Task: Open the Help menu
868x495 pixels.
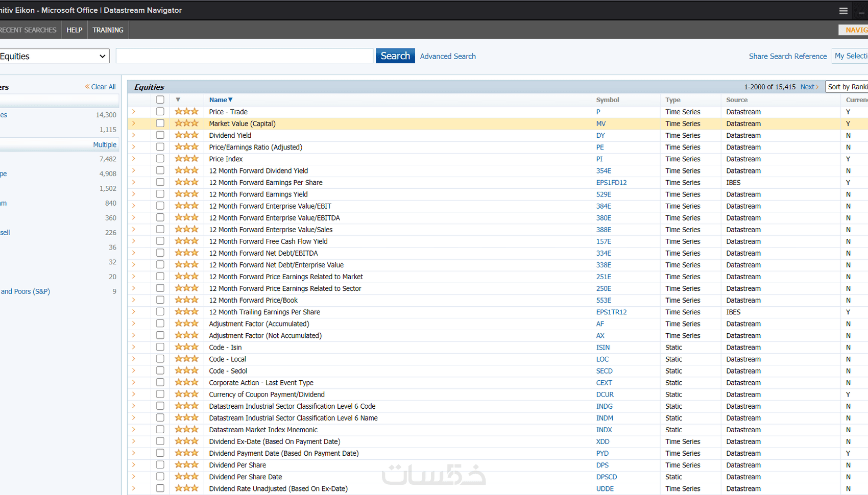Action: tap(75, 30)
